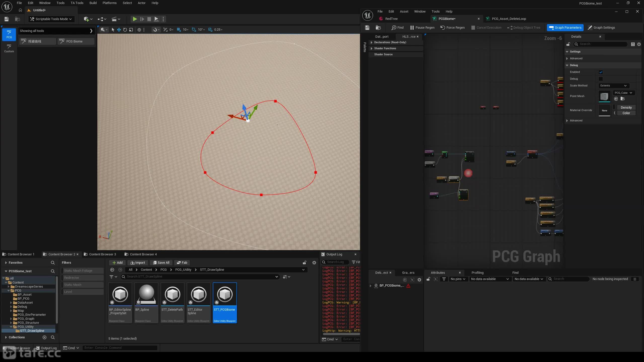Viewport: 644px width, 362px height.
Task: Click the Save icon in main toolbar
Action: point(7,19)
